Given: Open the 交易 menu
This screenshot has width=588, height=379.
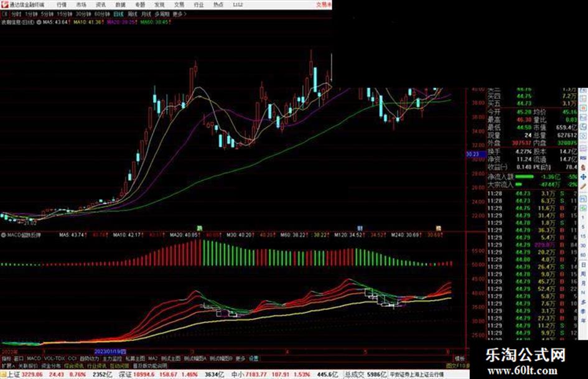Looking at the screenshot, I should tap(179, 5).
